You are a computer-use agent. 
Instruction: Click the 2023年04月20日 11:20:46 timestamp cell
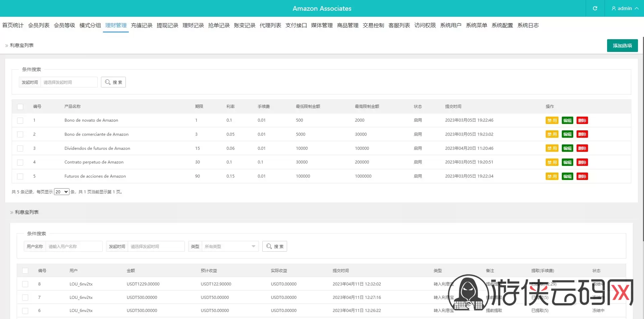469,148
